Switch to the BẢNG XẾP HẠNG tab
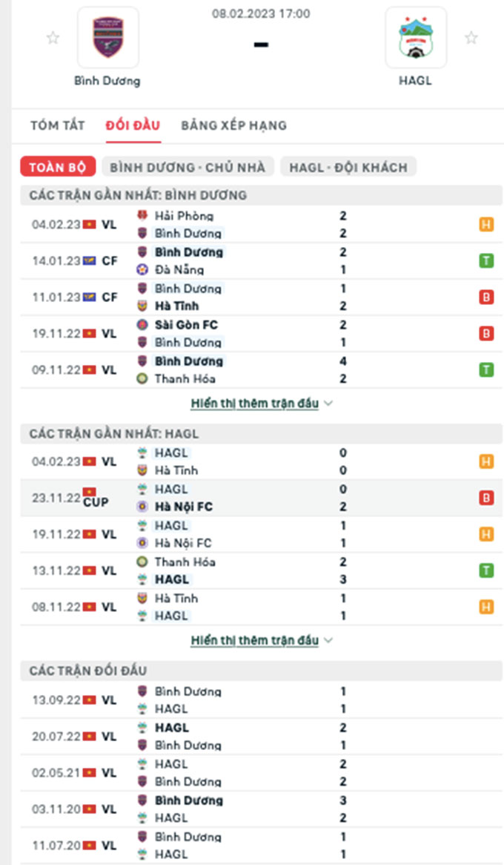 233,125
